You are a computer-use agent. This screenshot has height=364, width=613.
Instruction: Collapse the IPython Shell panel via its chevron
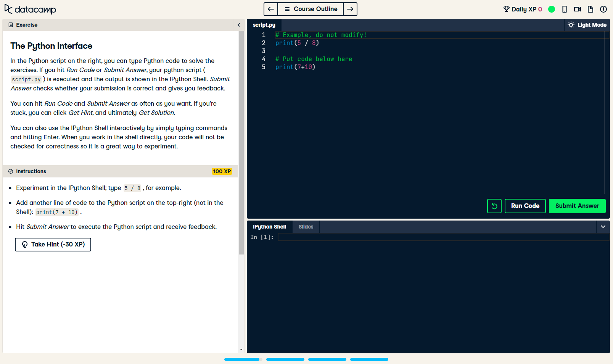603,227
